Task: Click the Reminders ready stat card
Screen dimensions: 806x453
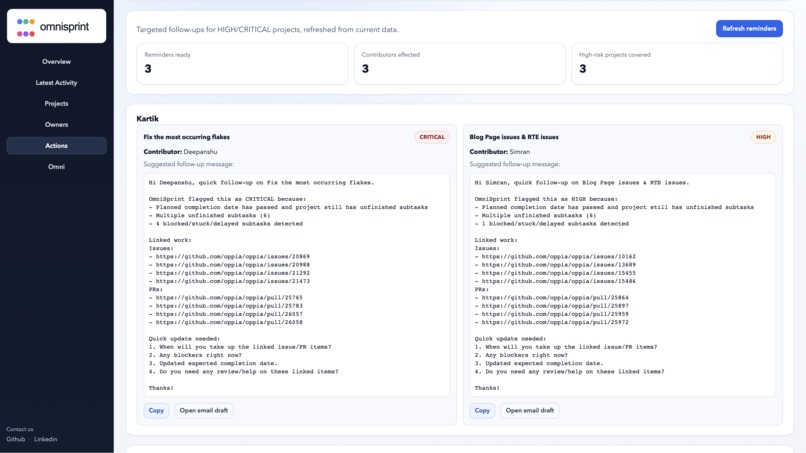Action: point(242,63)
